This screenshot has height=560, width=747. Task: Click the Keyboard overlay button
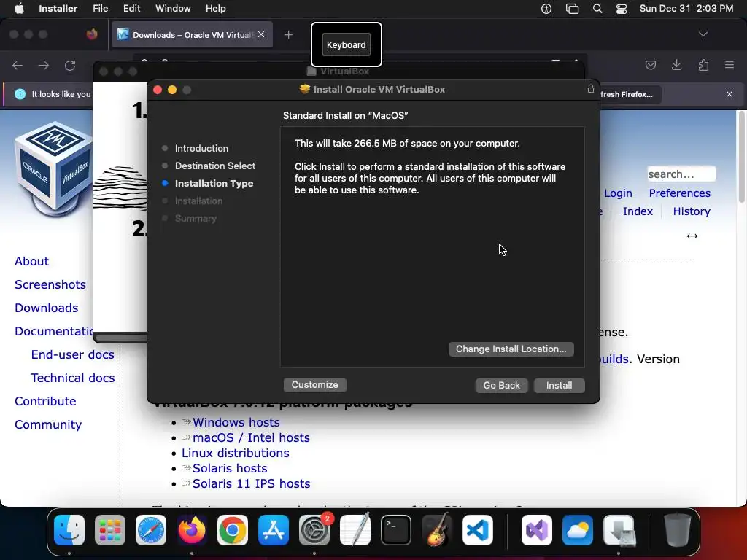pos(347,44)
